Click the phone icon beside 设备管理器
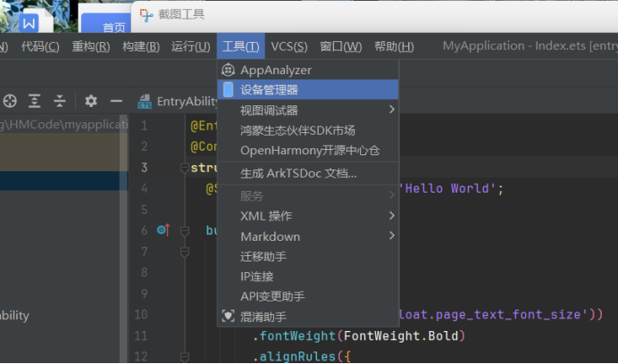The image size is (618, 364). pos(229,89)
